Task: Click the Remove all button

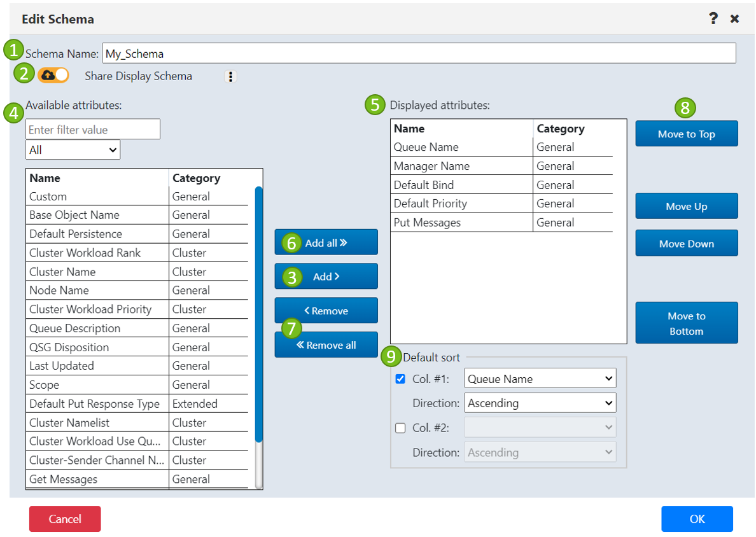Action: pyautogui.click(x=326, y=345)
